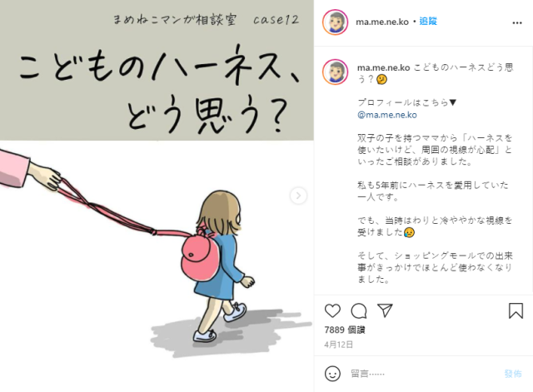Viewport: 533px width, 392px height.
Task: Click header username ma.me.ne.ko
Action: point(382,22)
